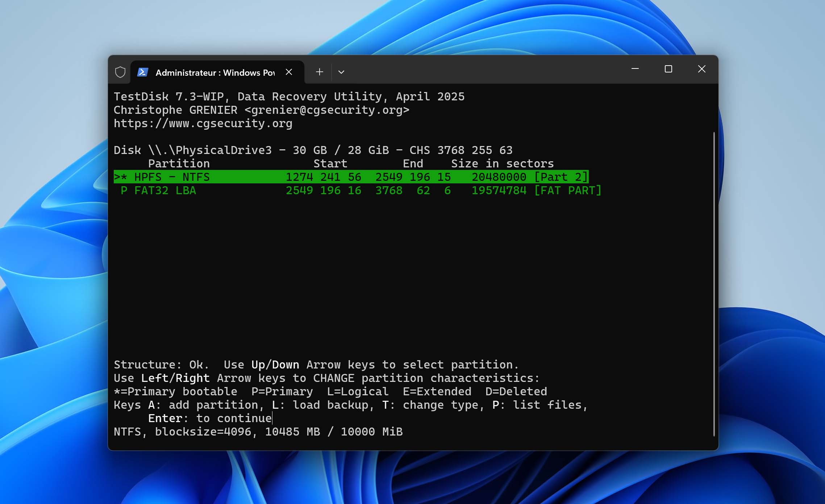Close the terminal window
Image resolution: width=825 pixels, height=504 pixels.
click(x=702, y=69)
